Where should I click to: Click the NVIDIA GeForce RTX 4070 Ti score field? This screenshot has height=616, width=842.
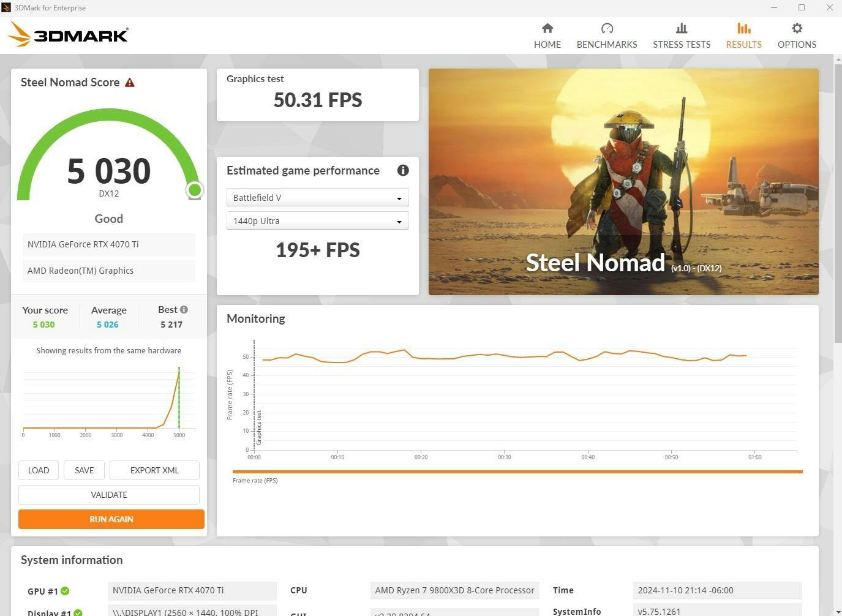point(109,244)
